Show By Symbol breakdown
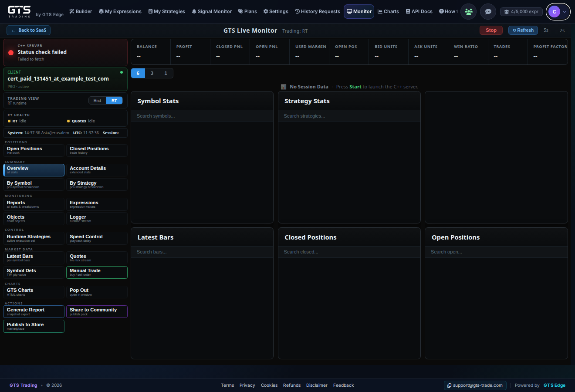Screen dimensions: 575x392 click(34, 185)
